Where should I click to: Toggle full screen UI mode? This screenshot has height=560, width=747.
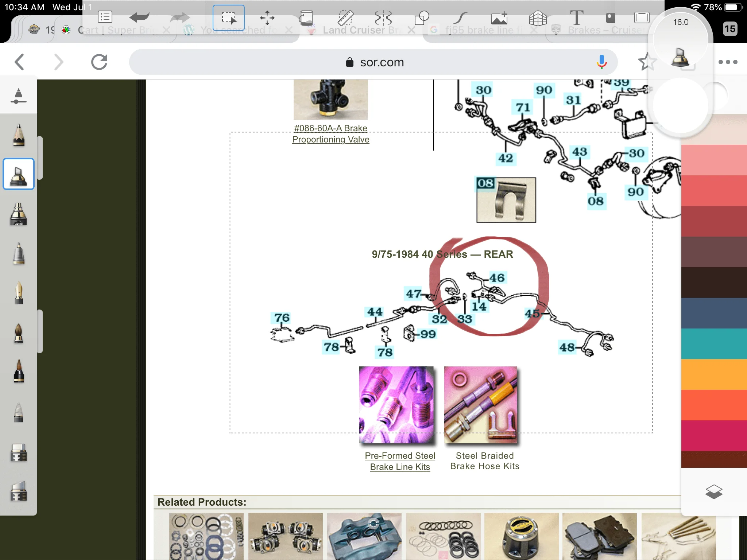(x=642, y=17)
